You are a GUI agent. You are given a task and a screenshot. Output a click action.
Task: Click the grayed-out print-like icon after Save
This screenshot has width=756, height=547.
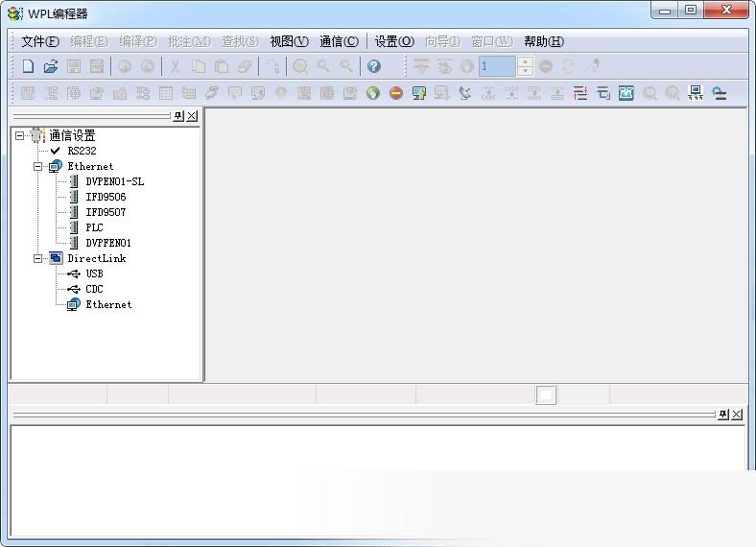click(97, 66)
